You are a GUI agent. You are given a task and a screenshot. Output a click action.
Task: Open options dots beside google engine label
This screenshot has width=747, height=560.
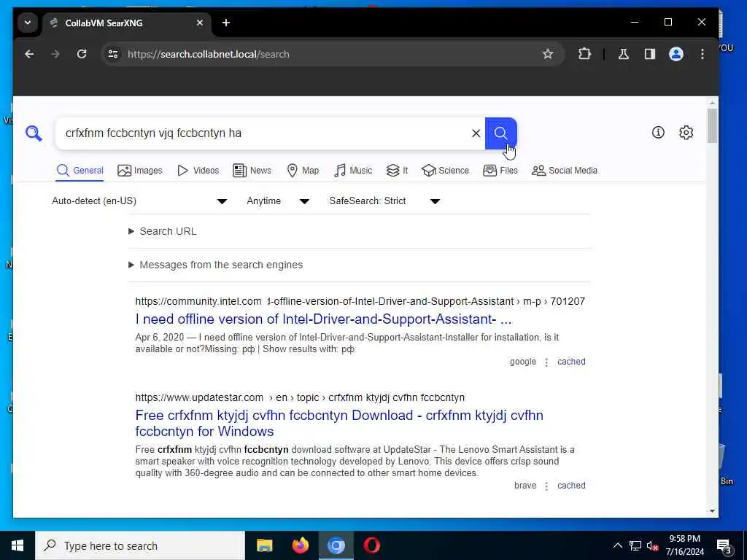(546, 362)
